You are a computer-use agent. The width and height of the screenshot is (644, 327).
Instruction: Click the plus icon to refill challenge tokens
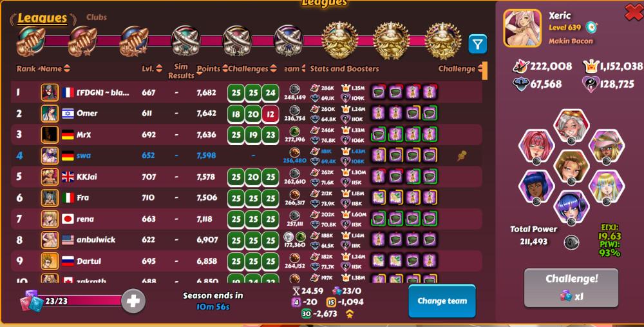click(x=133, y=301)
